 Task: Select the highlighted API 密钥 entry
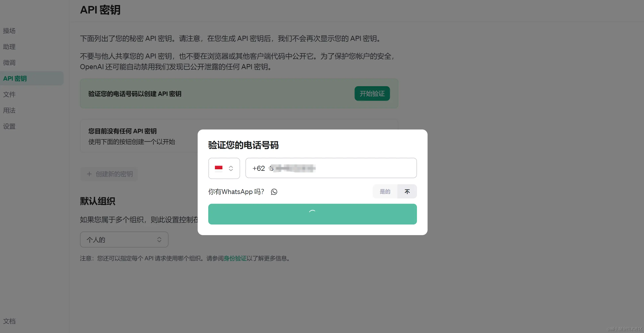15,78
